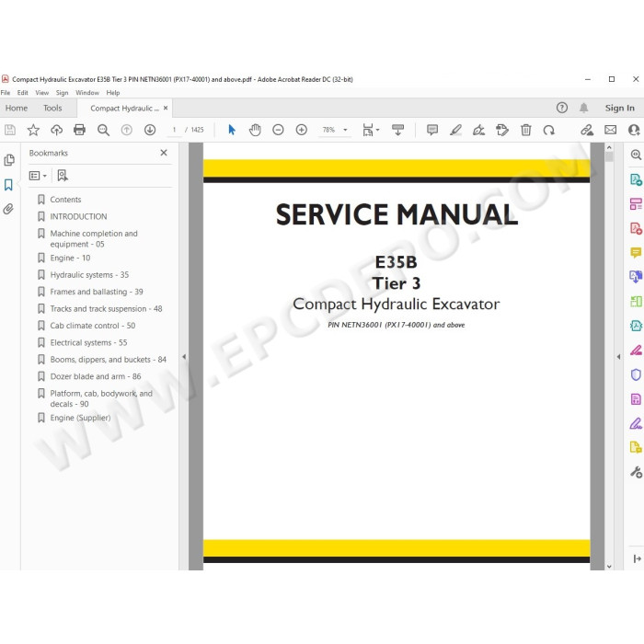Viewport: 644px width, 644px height.
Task: Open Frames and ballasting - 39 bookmark
Action: pos(96,292)
